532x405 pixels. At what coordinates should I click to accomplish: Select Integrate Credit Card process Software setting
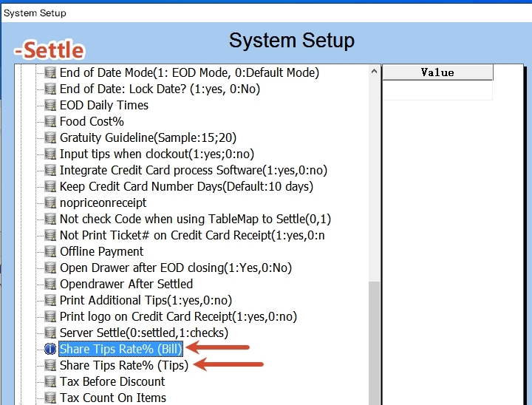tap(194, 171)
